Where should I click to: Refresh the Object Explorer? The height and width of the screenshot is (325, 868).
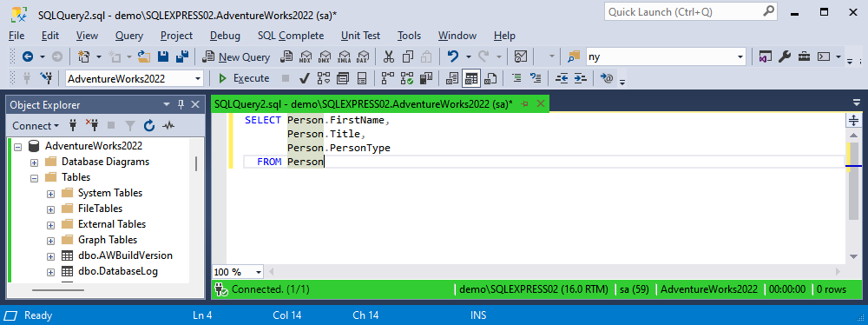(149, 126)
